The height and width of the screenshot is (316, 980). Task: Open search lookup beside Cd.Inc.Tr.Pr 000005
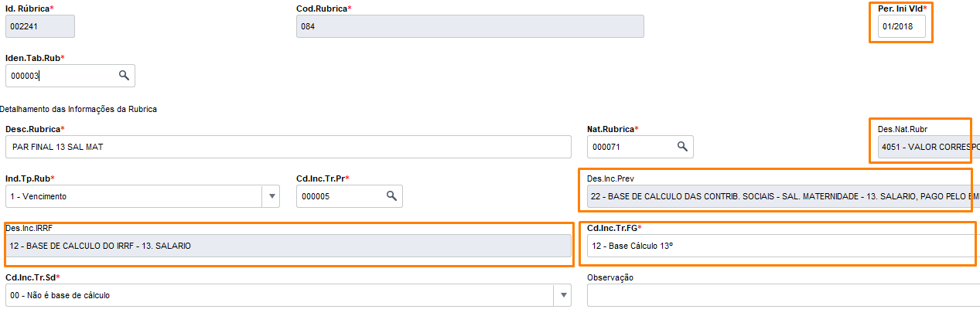click(x=392, y=196)
